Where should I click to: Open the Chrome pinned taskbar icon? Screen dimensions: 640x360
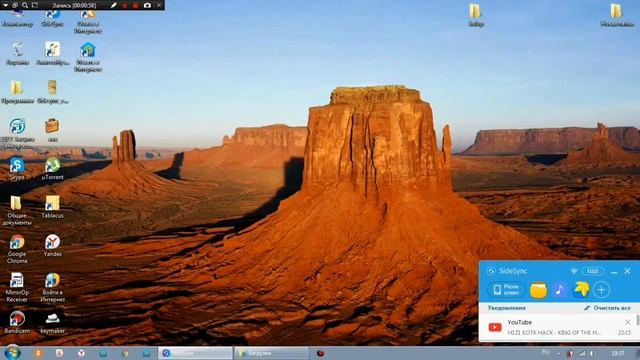[x=124, y=353]
